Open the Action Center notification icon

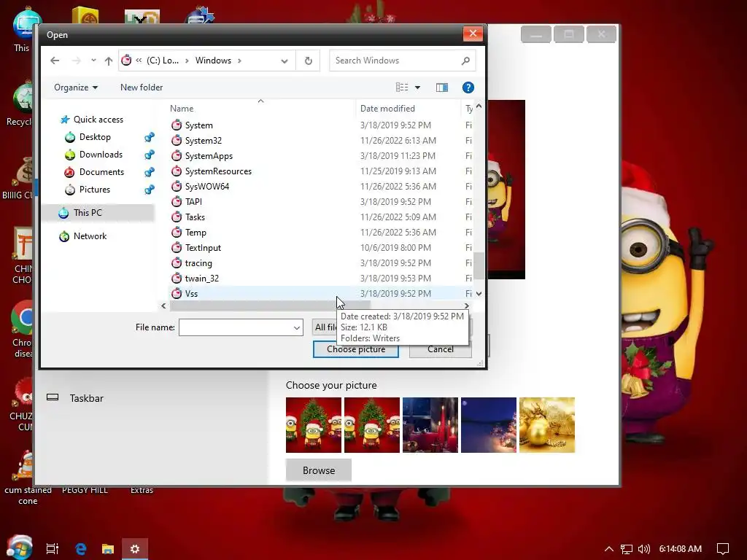723,549
